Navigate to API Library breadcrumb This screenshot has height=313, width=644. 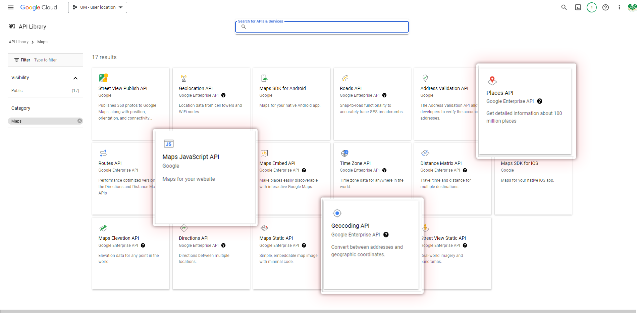(19, 42)
